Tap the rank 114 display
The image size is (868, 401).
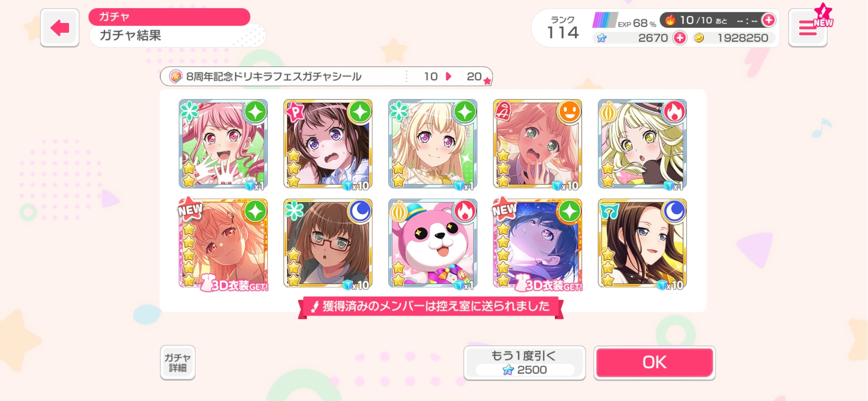(x=563, y=28)
